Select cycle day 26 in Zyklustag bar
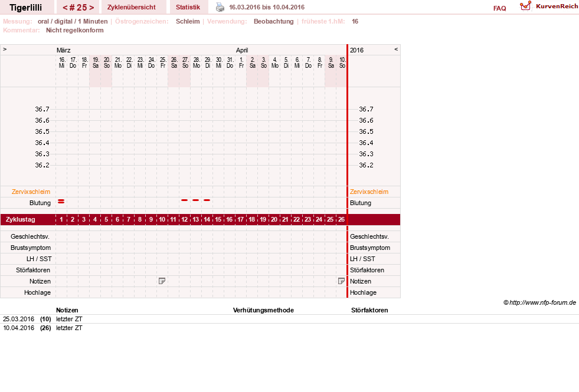Screen dimensions: 579x392 342,219
